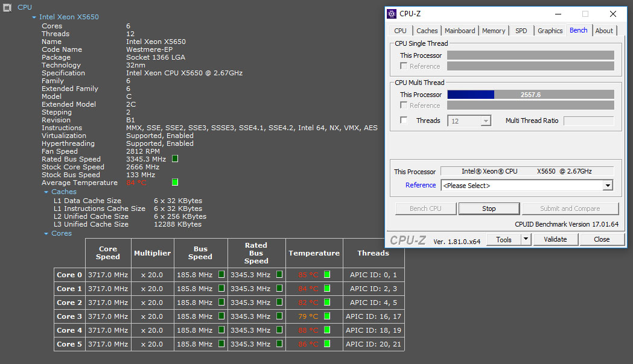Open the About tab
The height and width of the screenshot is (364, 633).
click(x=604, y=31)
